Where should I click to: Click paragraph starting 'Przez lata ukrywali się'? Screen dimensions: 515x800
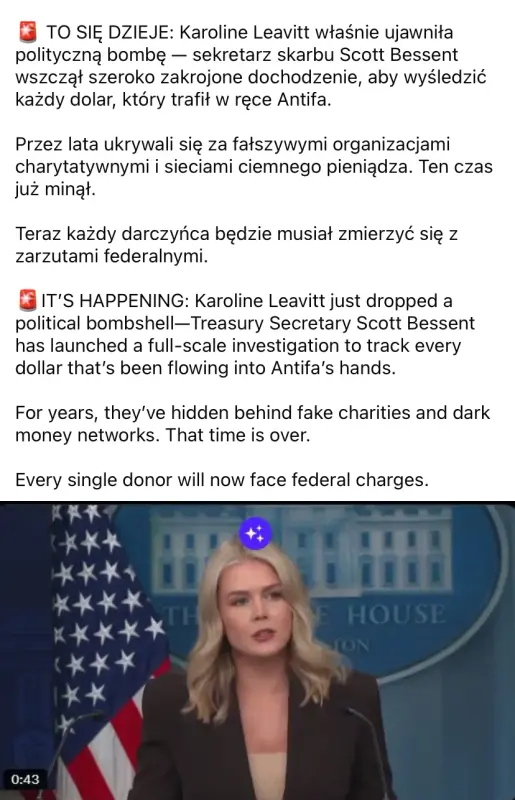click(254, 167)
